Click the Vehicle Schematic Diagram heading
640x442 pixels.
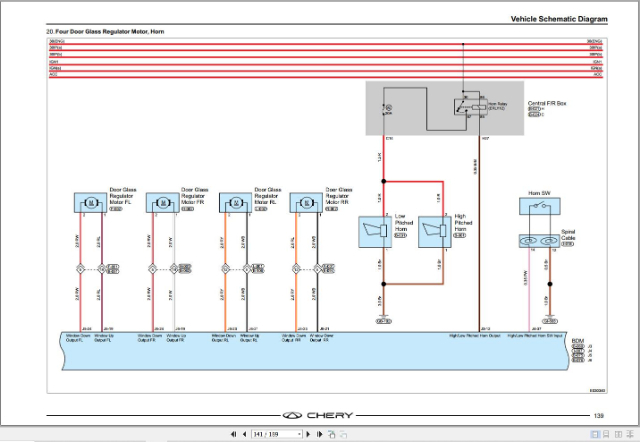point(559,19)
